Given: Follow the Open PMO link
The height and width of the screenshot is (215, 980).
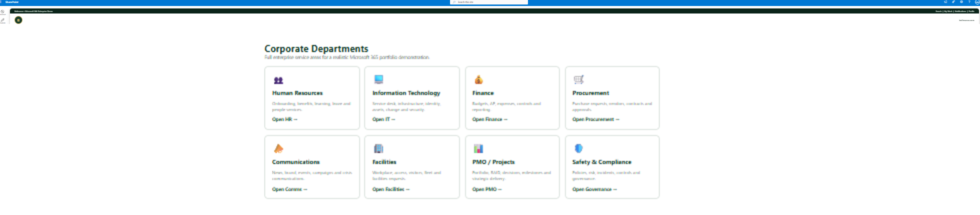Looking at the screenshot, I should coord(487,189).
